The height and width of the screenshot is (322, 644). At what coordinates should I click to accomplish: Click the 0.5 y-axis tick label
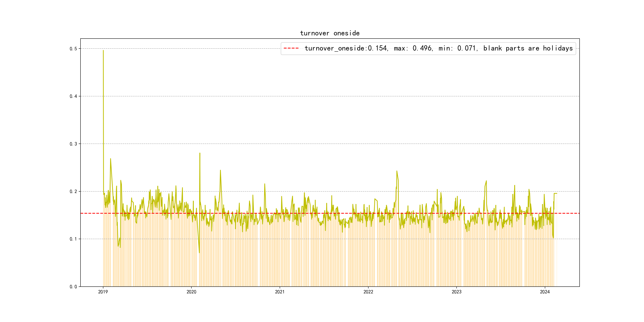(73, 49)
